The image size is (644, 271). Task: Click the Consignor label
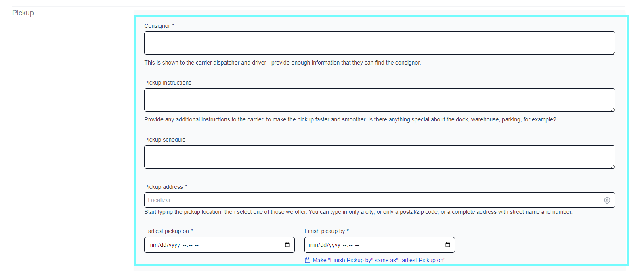tap(159, 26)
